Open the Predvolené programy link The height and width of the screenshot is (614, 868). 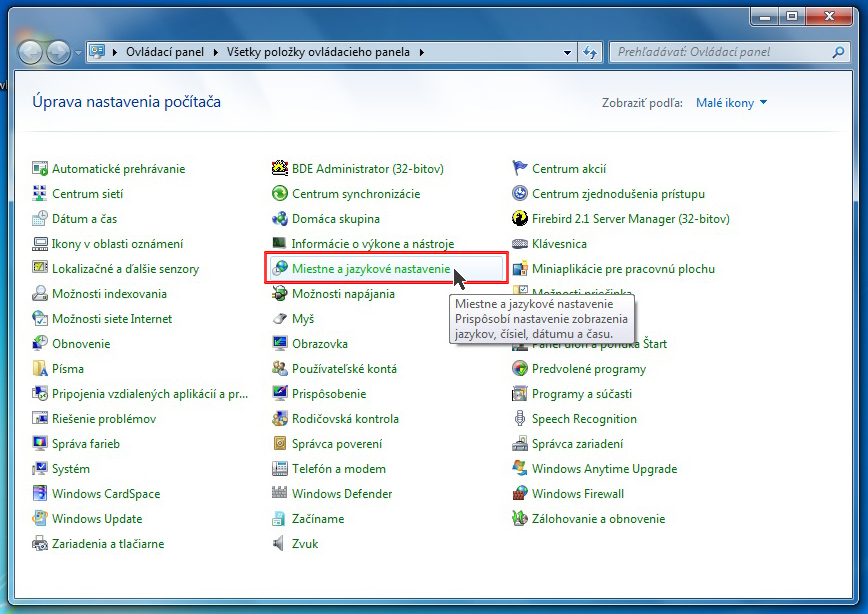(589, 369)
